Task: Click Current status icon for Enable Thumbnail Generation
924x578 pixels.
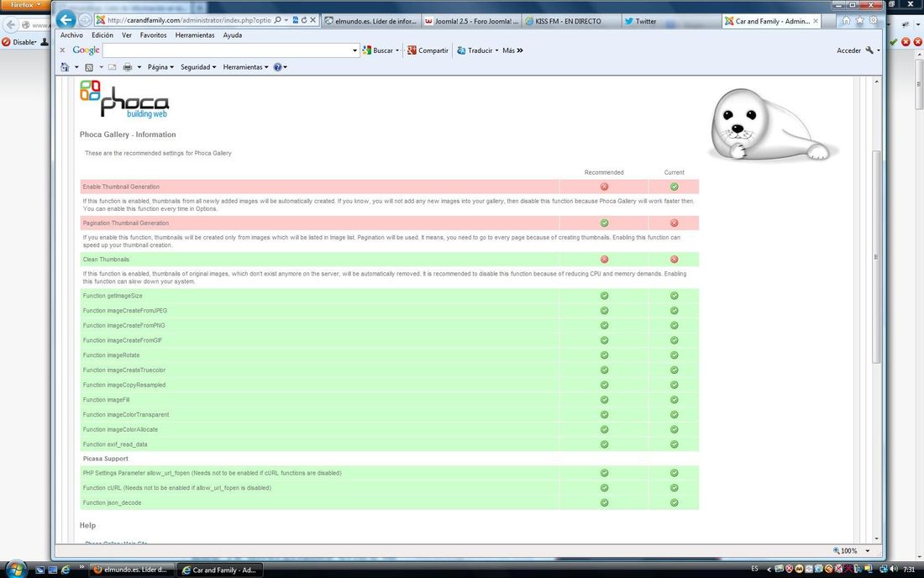Action: (675, 187)
